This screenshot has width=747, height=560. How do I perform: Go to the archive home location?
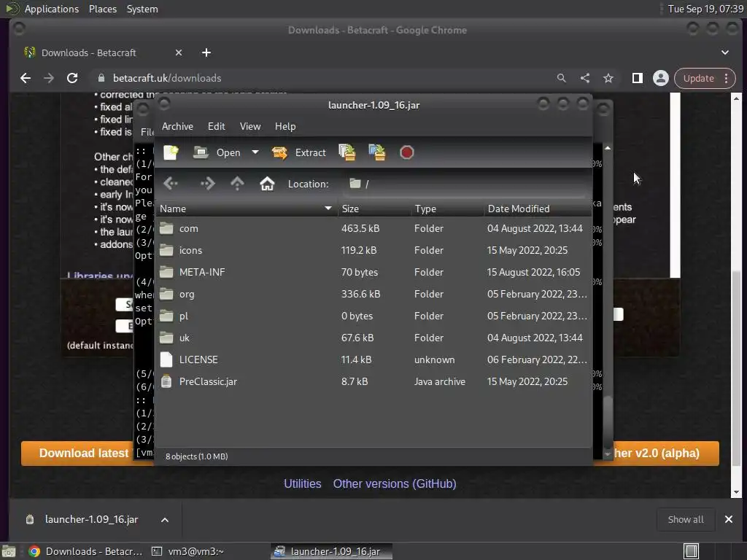pyautogui.click(x=267, y=184)
